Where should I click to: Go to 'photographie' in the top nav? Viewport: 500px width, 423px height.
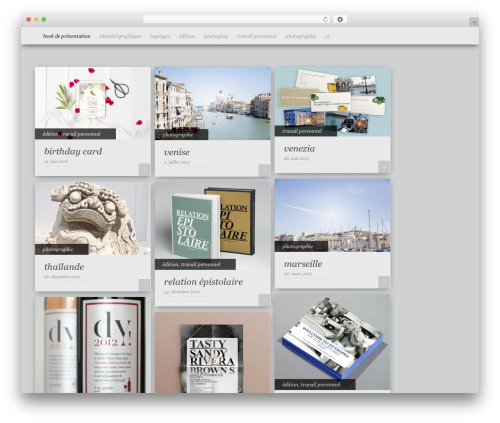(300, 36)
